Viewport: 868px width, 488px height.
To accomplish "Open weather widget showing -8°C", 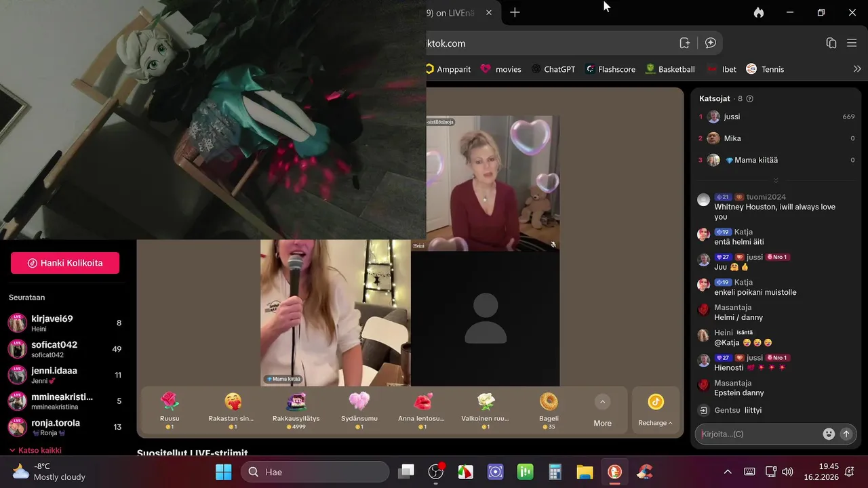I will pyautogui.click(x=49, y=472).
